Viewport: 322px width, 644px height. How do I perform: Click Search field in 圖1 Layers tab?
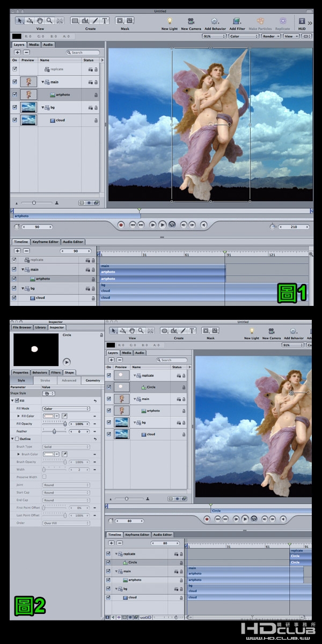pyautogui.click(x=83, y=53)
